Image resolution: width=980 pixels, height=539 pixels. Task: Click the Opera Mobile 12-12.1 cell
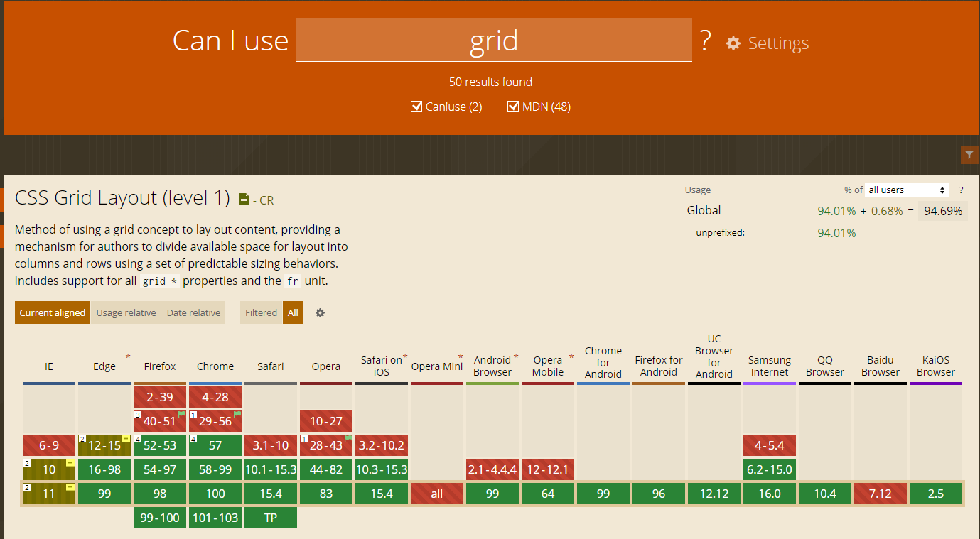(548, 469)
